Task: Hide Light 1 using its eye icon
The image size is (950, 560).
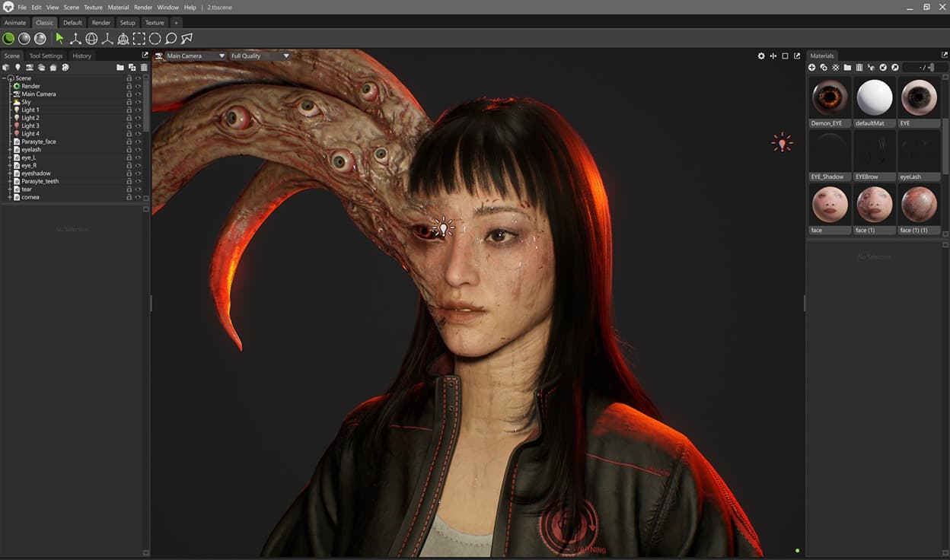Action: coord(139,110)
